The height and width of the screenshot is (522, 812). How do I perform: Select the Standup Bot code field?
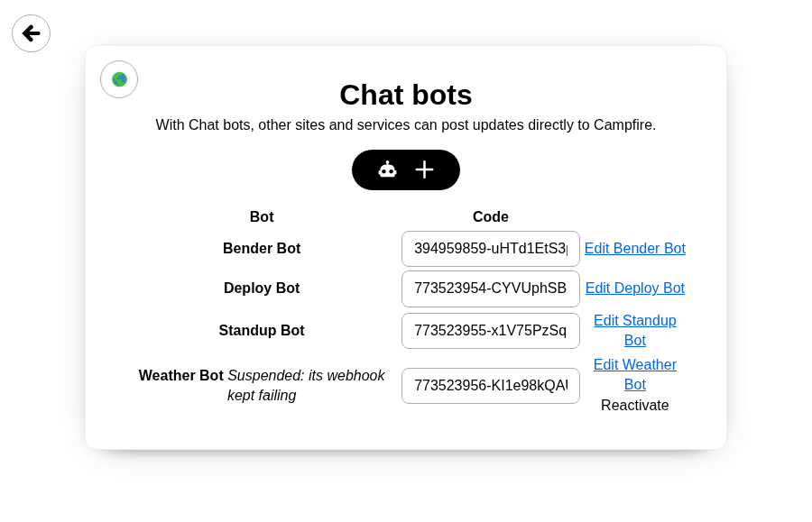491,331
